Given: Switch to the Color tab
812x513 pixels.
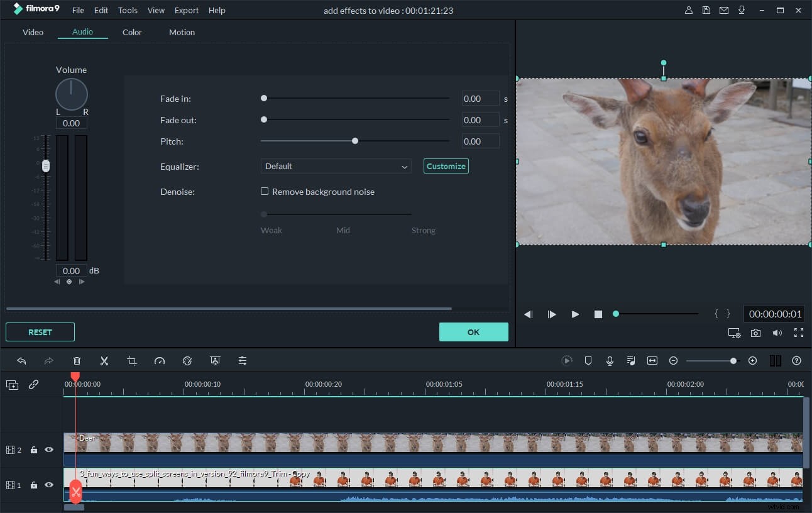Looking at the screenshot, I should pos(132,32).
